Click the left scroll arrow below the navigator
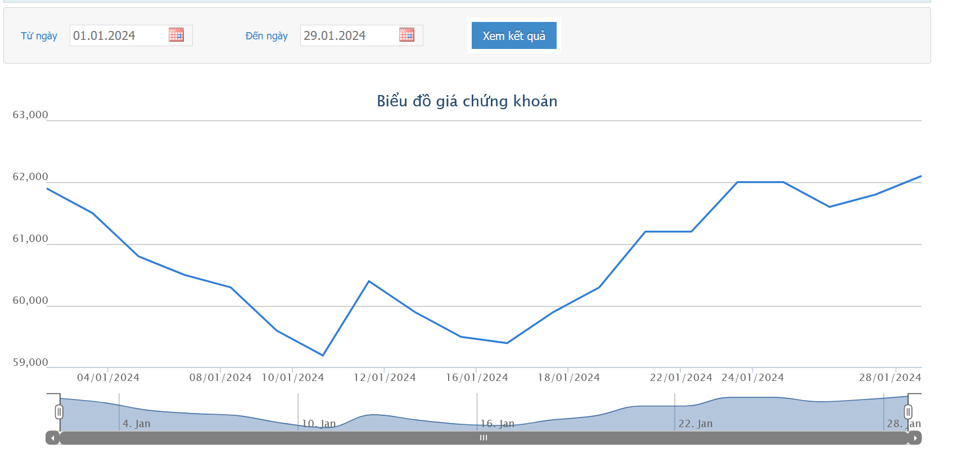980x453 pixels. pos(52,438)
